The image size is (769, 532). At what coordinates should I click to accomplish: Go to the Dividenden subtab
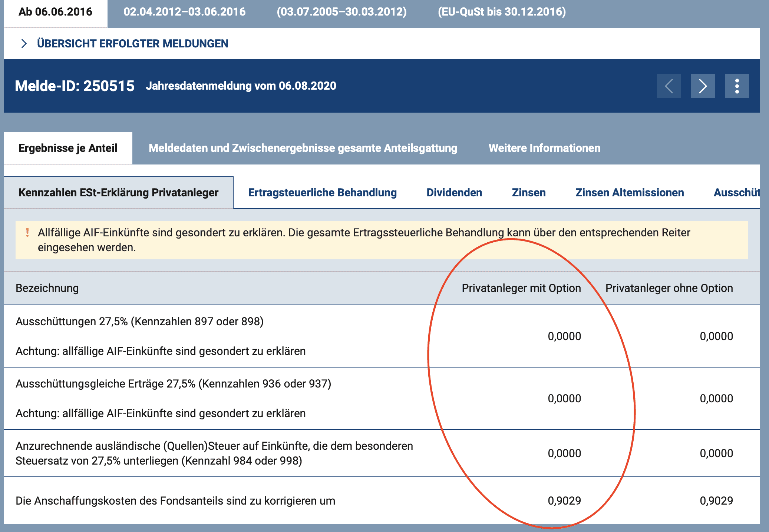(x=454, y=193)
